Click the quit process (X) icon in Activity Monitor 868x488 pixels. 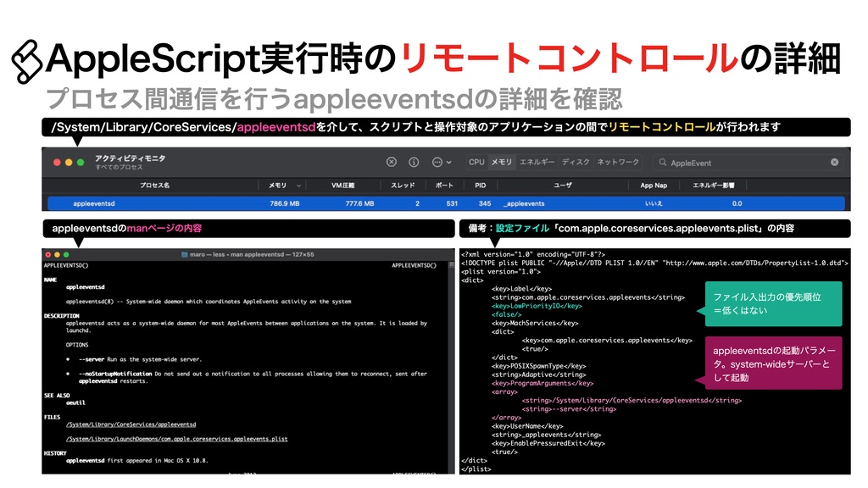391,163
